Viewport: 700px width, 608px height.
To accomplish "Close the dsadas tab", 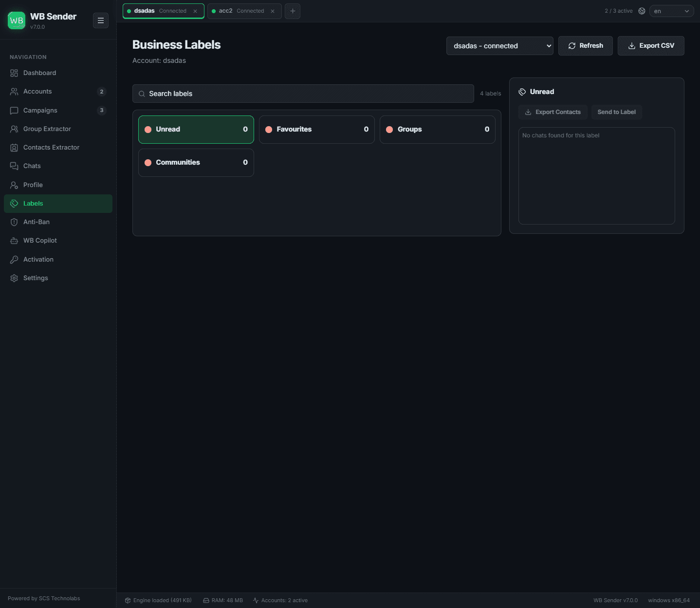I will coord(195,11).
